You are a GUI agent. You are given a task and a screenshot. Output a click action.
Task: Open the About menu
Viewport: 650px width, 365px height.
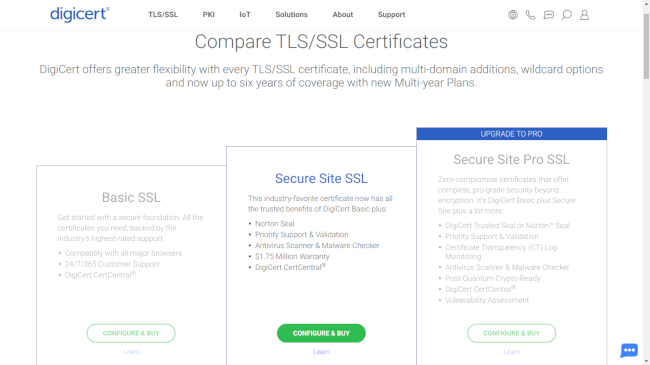click(343, 15)
